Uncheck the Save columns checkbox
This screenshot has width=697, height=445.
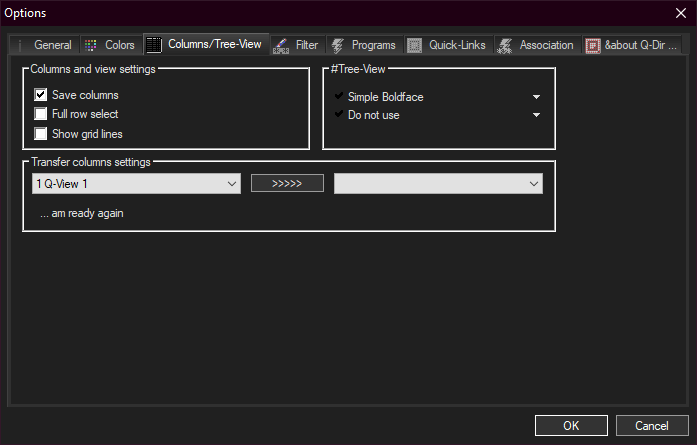[41, 95]
